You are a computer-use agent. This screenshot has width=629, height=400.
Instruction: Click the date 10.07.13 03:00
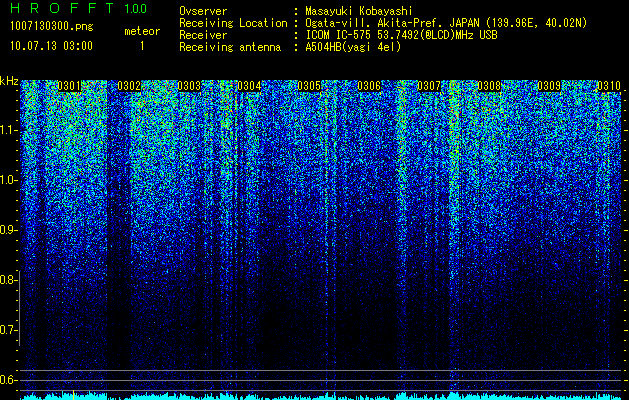52,46
